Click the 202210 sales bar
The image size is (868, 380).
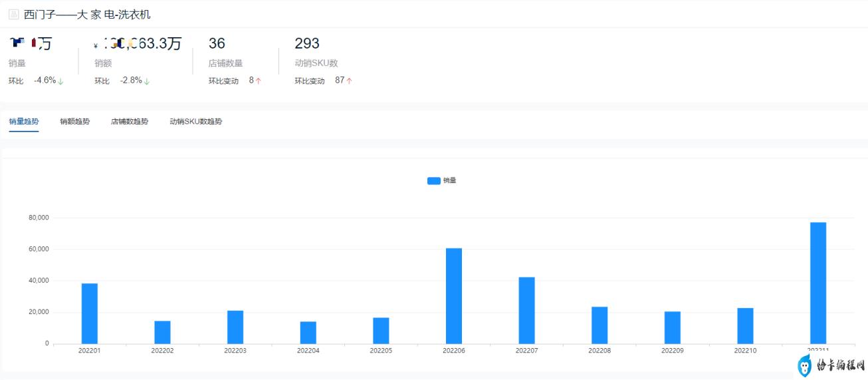click(x=745, y=326)
